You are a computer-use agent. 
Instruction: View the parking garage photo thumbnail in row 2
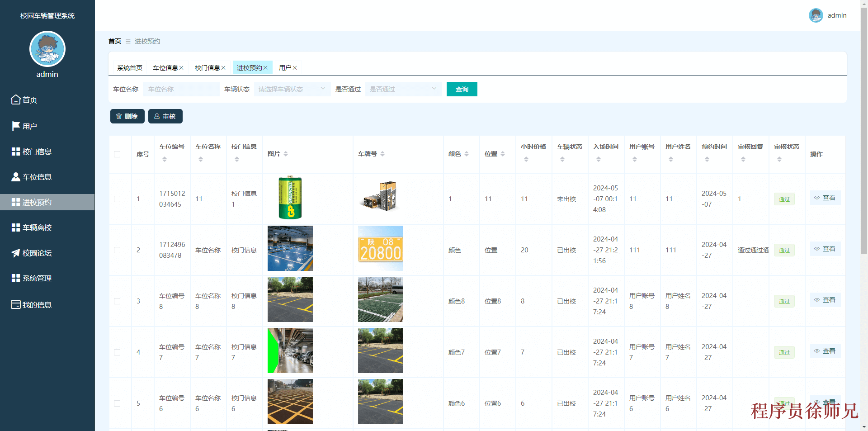290,248
